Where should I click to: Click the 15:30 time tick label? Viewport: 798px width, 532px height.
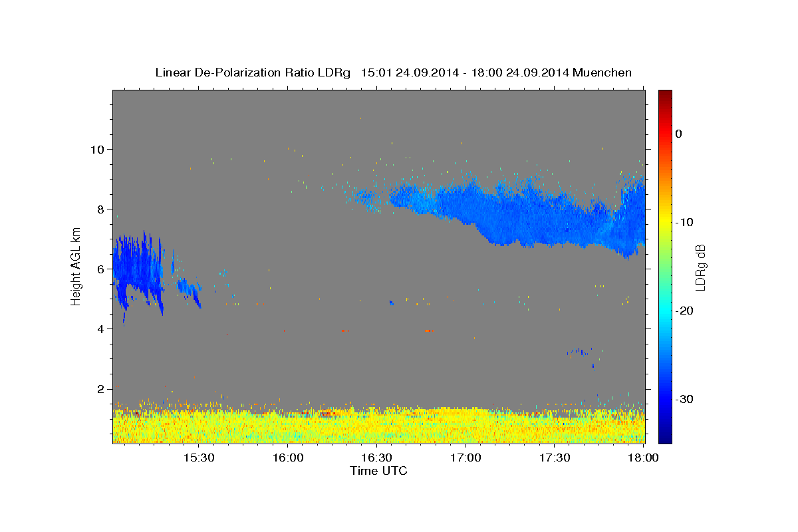point(199,458)
